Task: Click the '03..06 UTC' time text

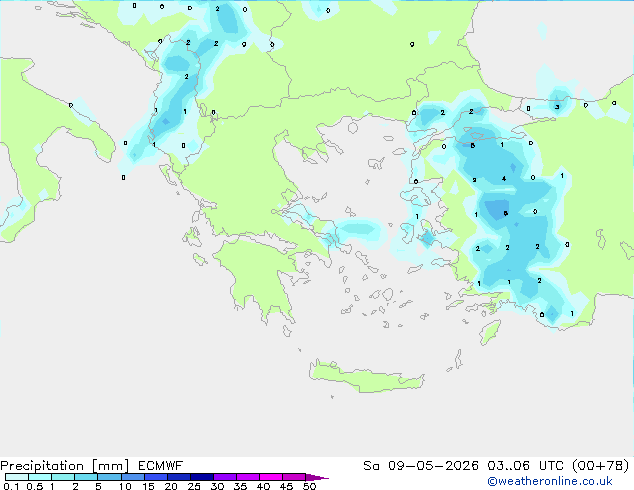Action: tap(525, 466)
